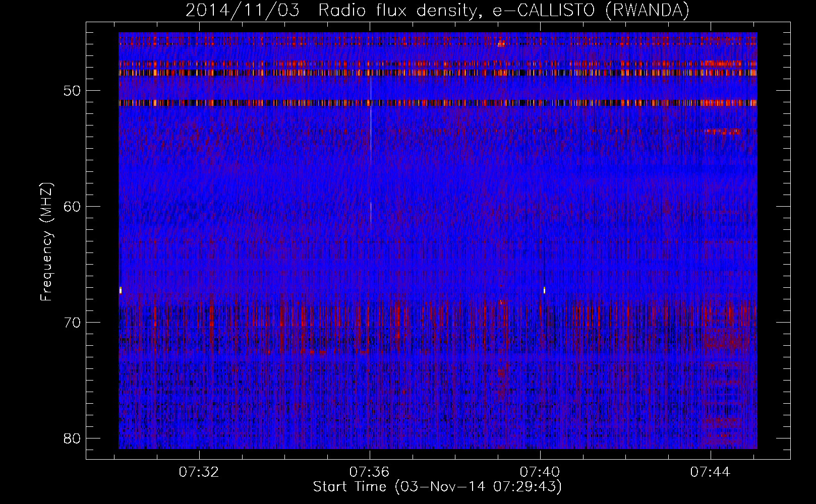
Task: Click the 60 frequency tick label
Action: tap(73, 207)
